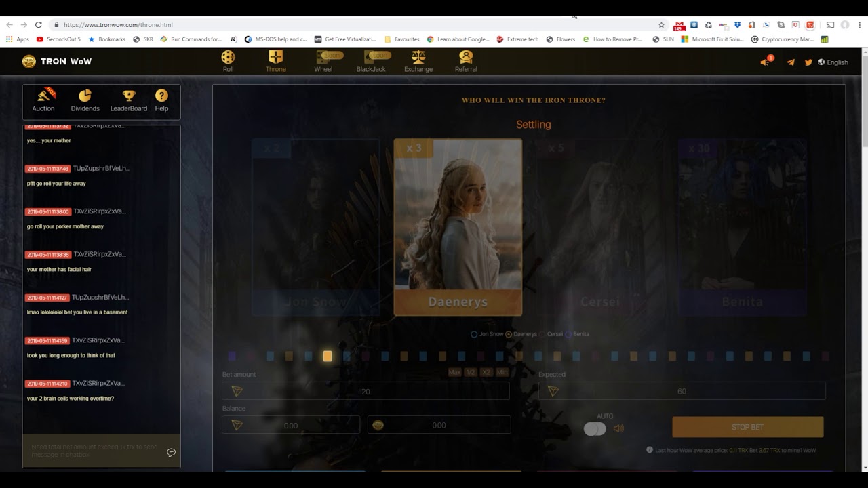The width and height of the screenshot is (868, 488).
Task: Reload the page in the browser
Action: 38,25
